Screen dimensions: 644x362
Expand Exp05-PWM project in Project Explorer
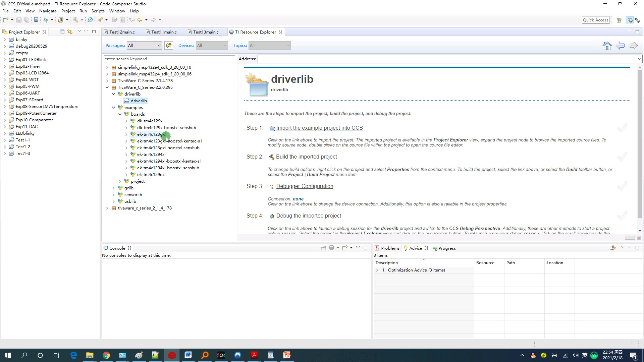point(5,86)
